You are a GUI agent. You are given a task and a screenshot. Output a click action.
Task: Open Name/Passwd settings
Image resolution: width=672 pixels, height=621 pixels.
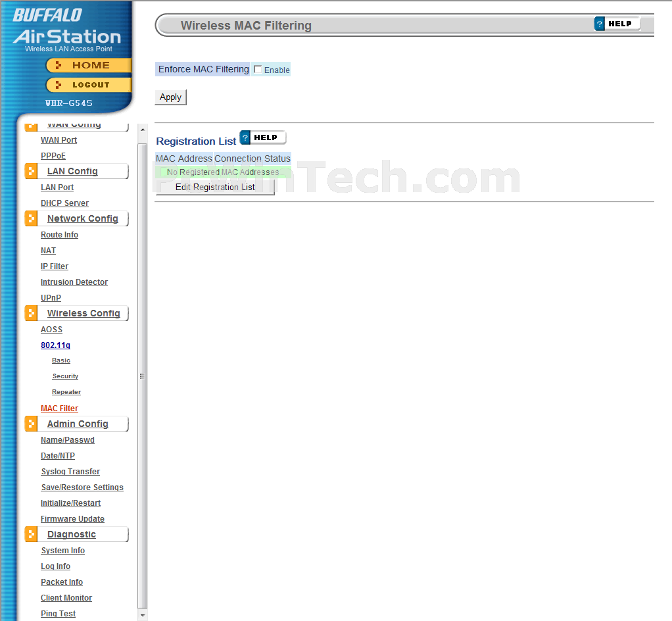point(68,440)
